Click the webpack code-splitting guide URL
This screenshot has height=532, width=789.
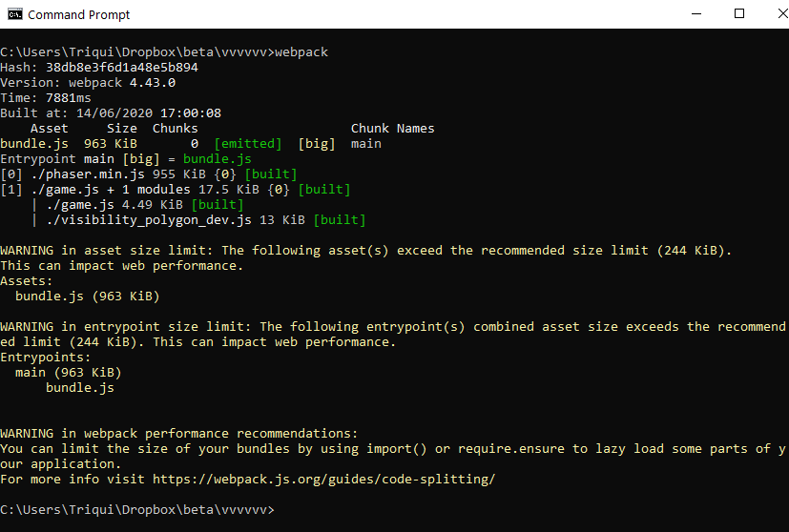[x=323, y=480]
